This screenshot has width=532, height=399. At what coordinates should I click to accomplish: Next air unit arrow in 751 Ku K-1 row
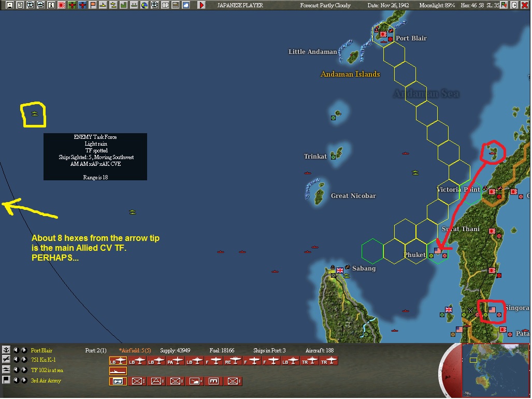24,359
